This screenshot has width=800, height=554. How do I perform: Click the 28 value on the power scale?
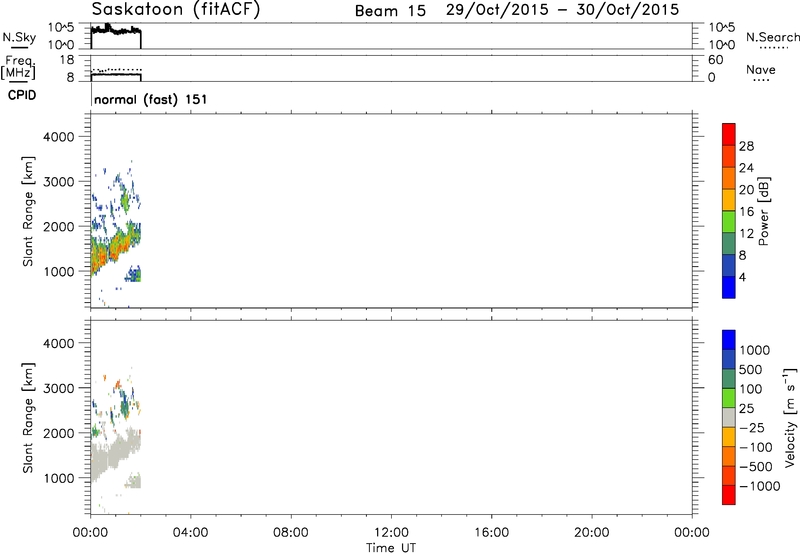[746, 146]
